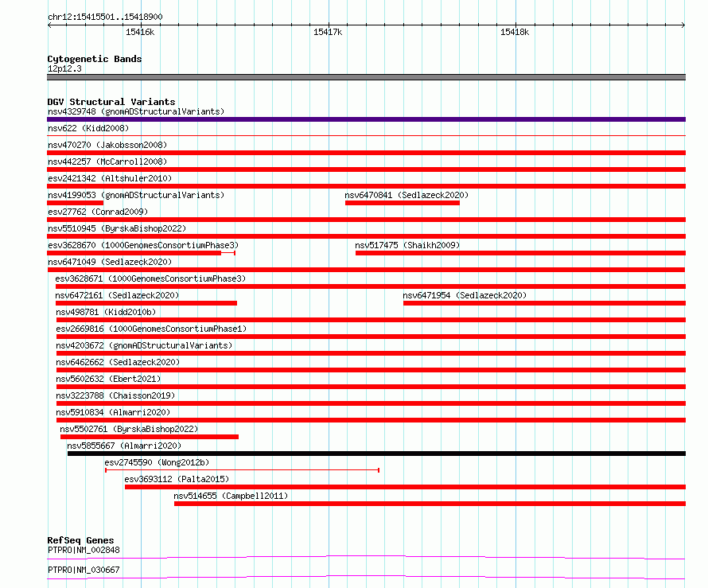This screenshot has width=708, height=588.
Task: Select nsv3223788 (Chaisson2019) label
Action: point(115,395)
